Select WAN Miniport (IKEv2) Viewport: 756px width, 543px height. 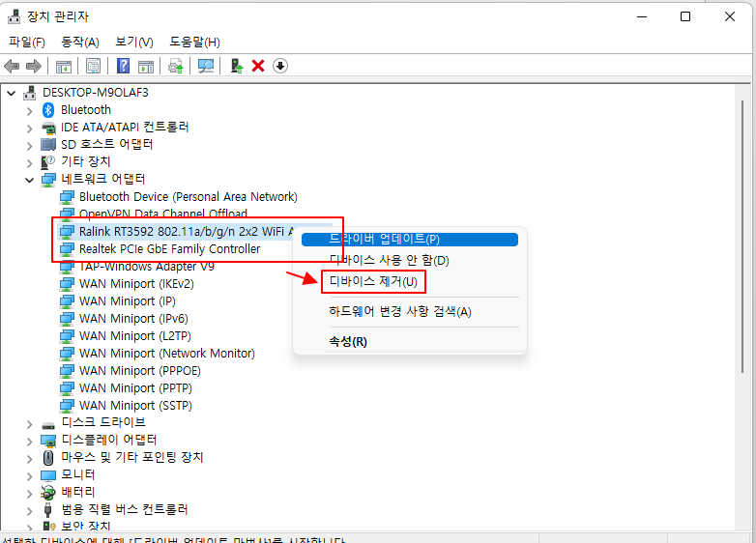(136, 284)
